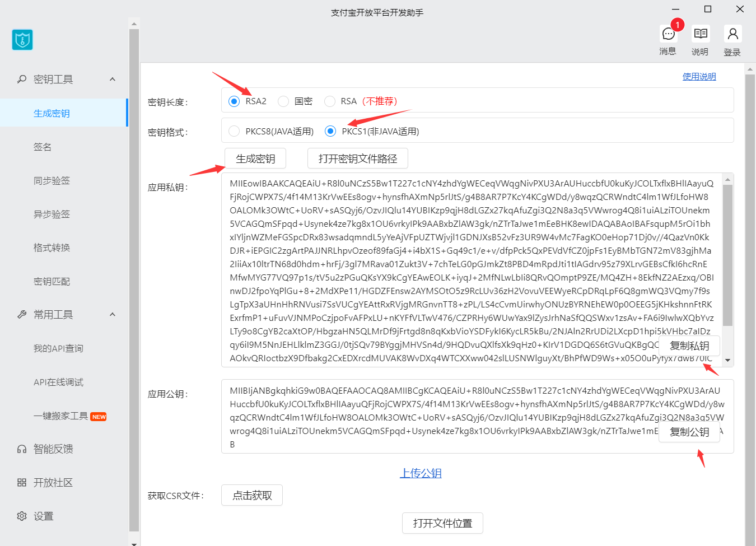Open the 说明 book icon

point(700,34)
